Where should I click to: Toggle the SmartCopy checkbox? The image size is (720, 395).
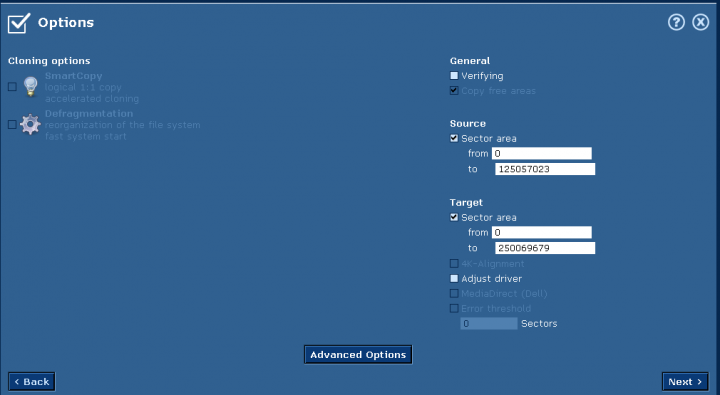tap(12, 86)
